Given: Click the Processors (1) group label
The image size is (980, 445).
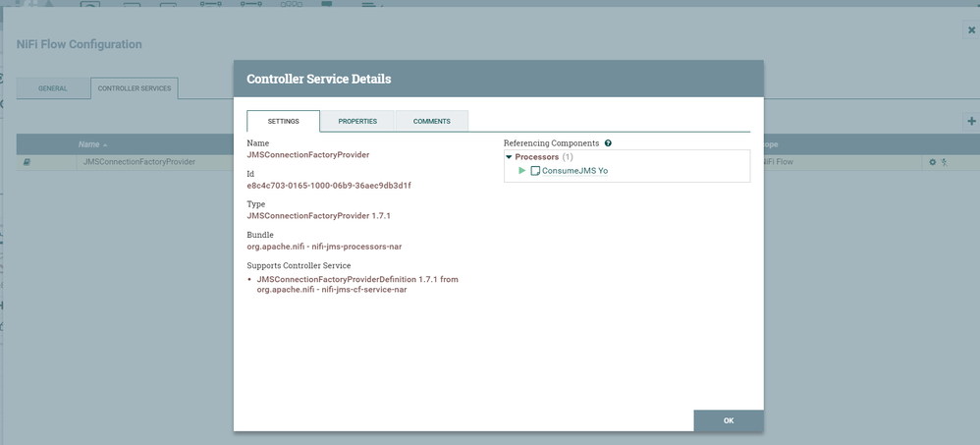Looking at the screenshot, I should click(x=544, y=157).
